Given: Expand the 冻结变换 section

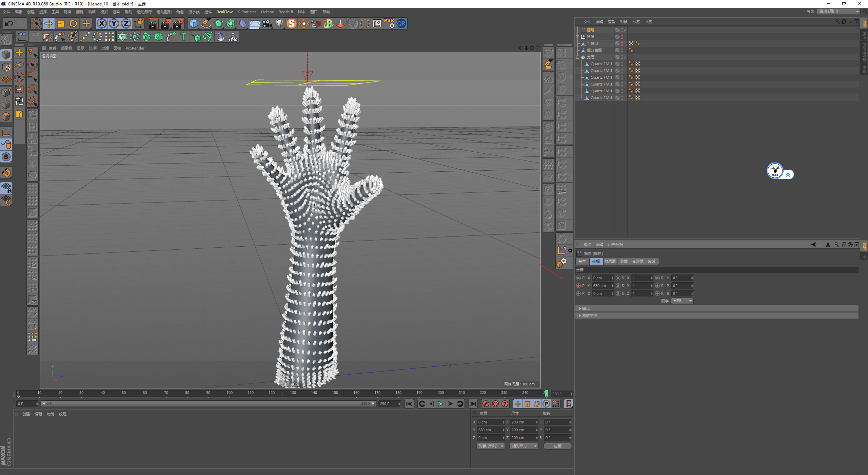Looking at the screenshot, I should click(x=589, y=316).
